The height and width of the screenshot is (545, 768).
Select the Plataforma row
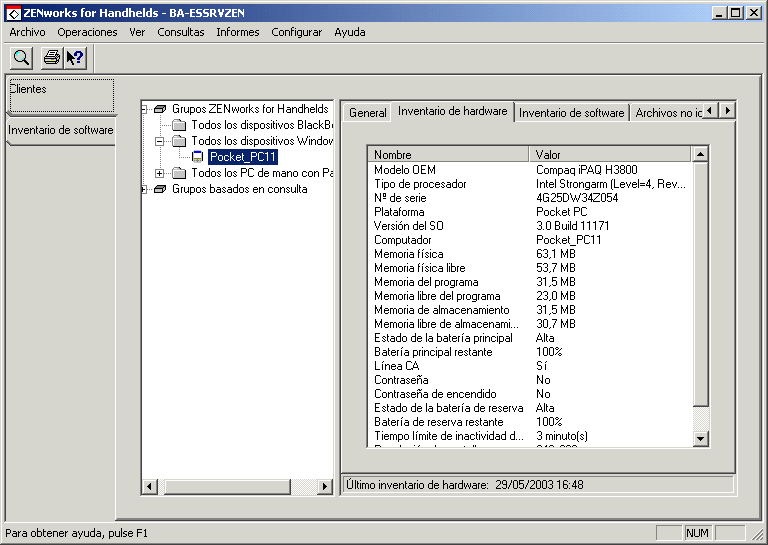[x=530, y=212]
